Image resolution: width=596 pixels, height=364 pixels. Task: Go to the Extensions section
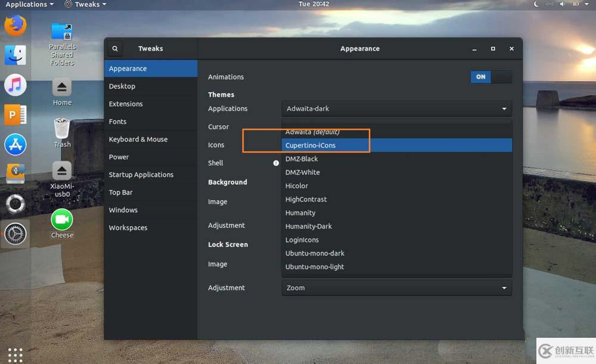click(x=126, y=104)
